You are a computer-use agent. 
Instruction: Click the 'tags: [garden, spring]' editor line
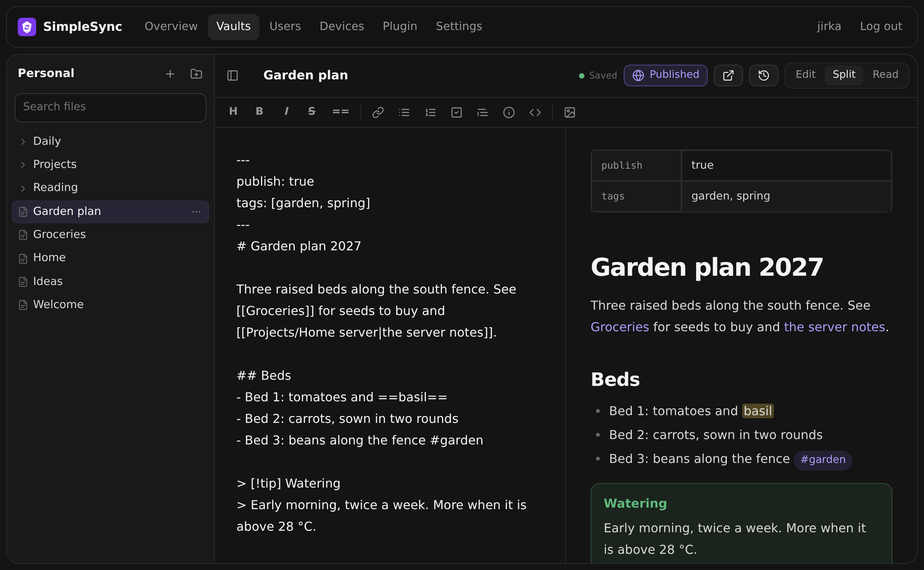point(303,203)
